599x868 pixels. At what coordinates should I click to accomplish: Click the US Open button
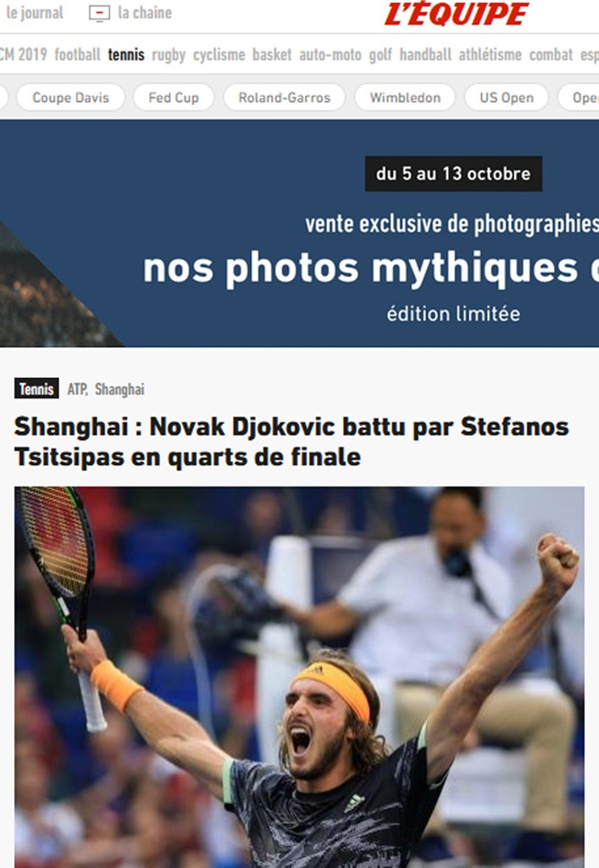click(x=507, y=97)
